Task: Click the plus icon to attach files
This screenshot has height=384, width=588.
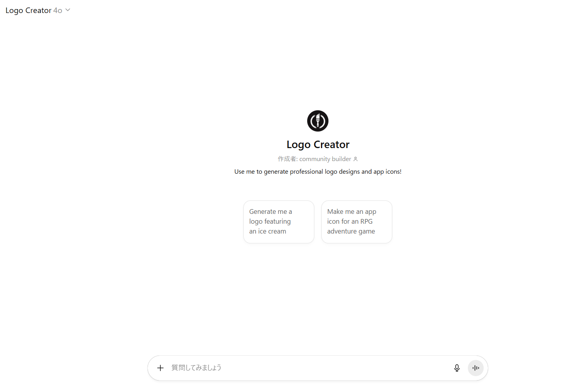Action: pos(160,368)
